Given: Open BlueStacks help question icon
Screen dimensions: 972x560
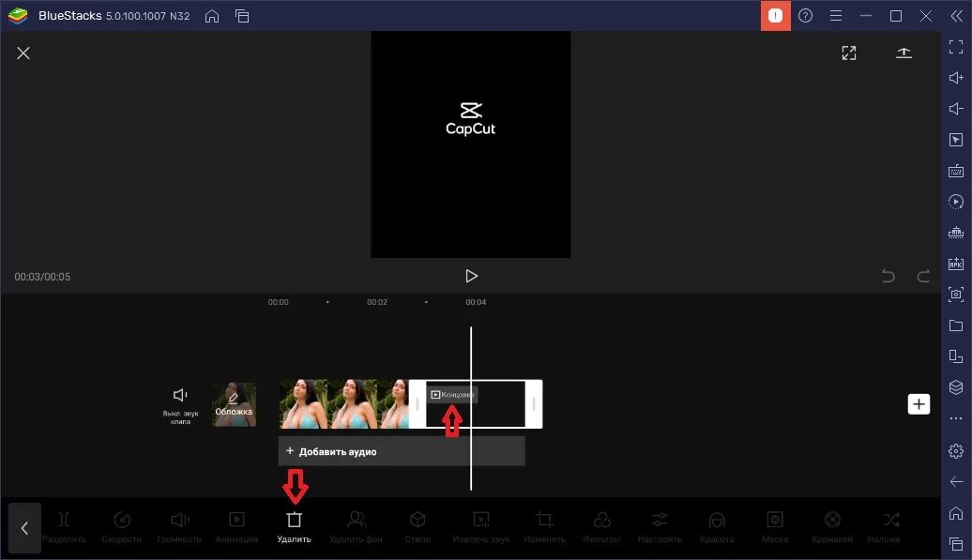Looking at the screenshot, I should 805,16.
